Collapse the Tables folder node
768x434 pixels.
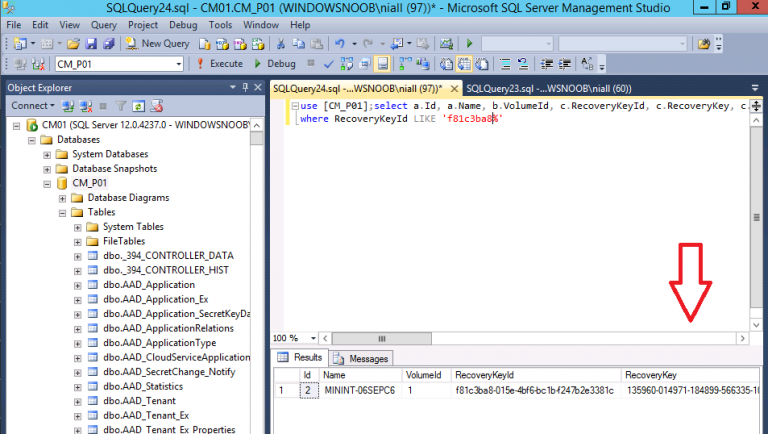pyautogui.click(x=62, y=212)
